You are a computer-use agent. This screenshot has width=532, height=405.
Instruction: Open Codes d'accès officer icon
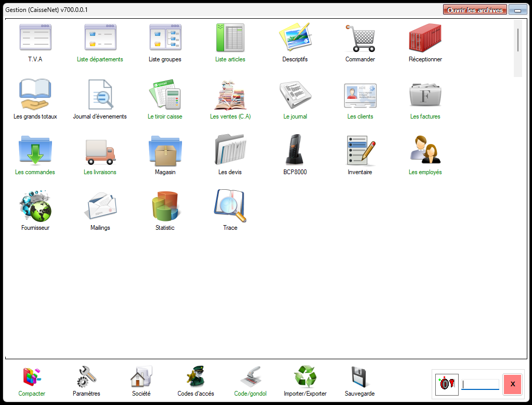[x=196, y=376]
